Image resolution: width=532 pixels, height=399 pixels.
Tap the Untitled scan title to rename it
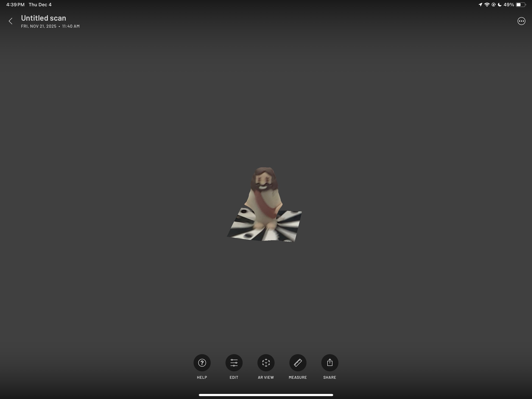pyautogui.click(x=44, y=18)
